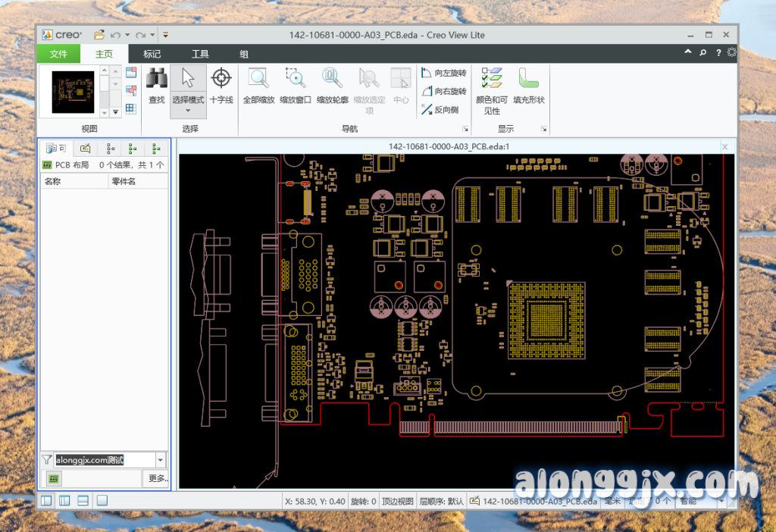
Task: Click the 向右旋转 rotate right button
Action: (444, 92)
